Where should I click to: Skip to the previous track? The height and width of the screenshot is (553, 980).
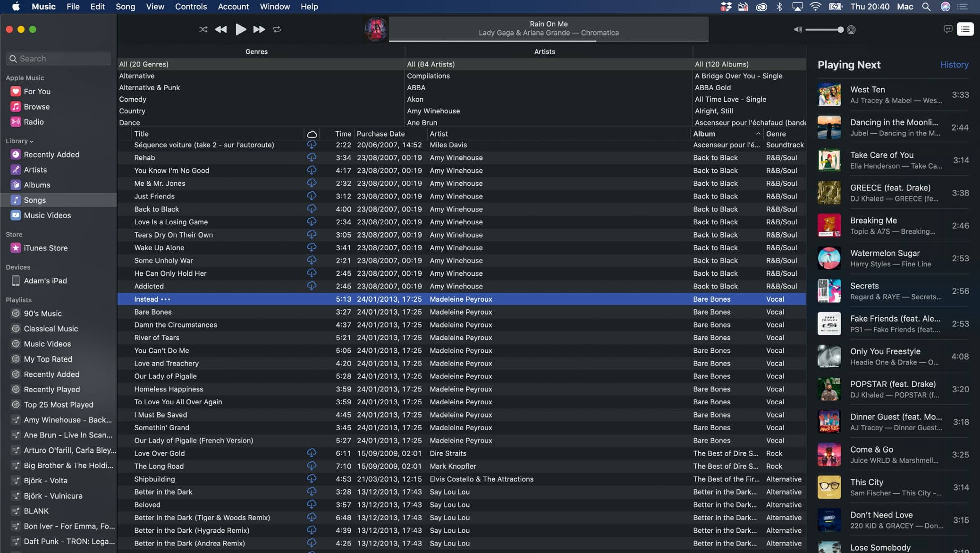pos(220,29)
